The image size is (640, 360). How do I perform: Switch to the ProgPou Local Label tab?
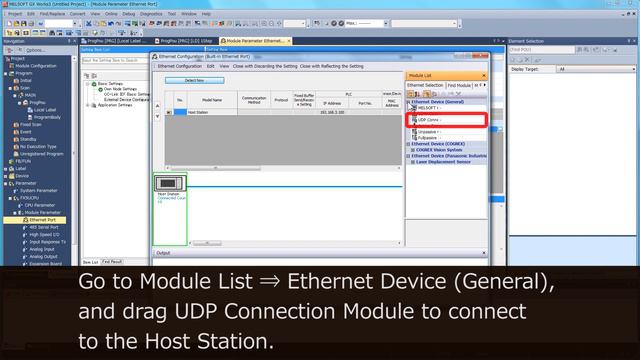(x=114, y=41)
